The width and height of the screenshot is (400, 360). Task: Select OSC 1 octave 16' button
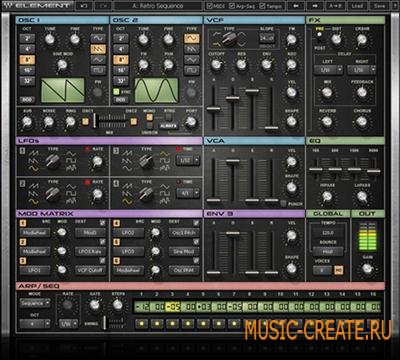point(27,70)
